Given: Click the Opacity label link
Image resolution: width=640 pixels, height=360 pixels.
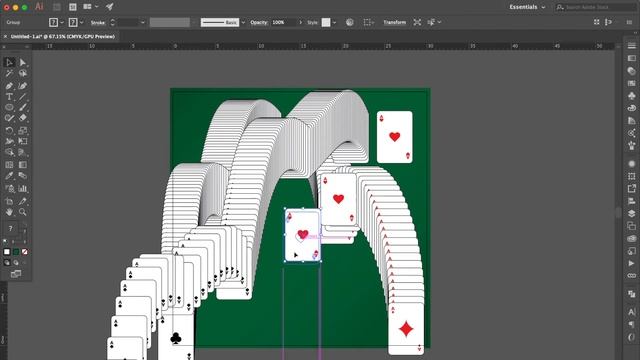Looking at the screenshot, I should click(259, 22).
